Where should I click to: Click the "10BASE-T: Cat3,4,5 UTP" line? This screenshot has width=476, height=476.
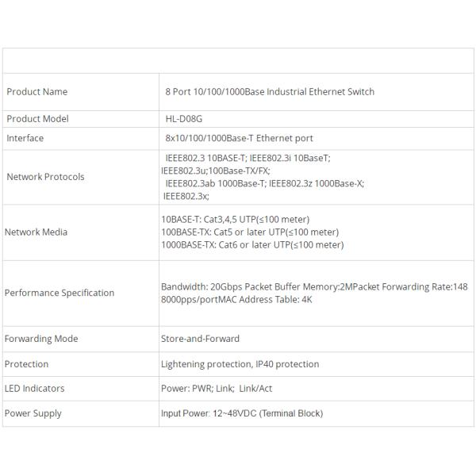pyautogui.click(x=235, y=219)
